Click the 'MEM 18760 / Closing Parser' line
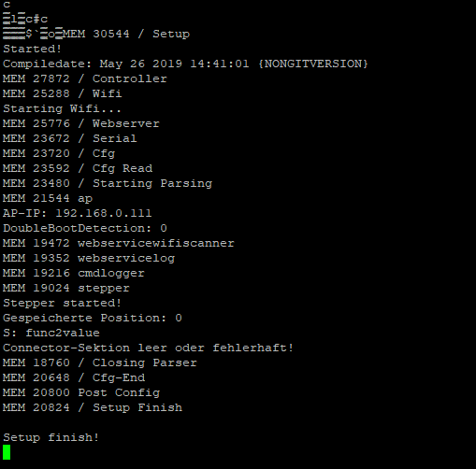Screen dimensions: 476x469 click(x=100, y=362)
